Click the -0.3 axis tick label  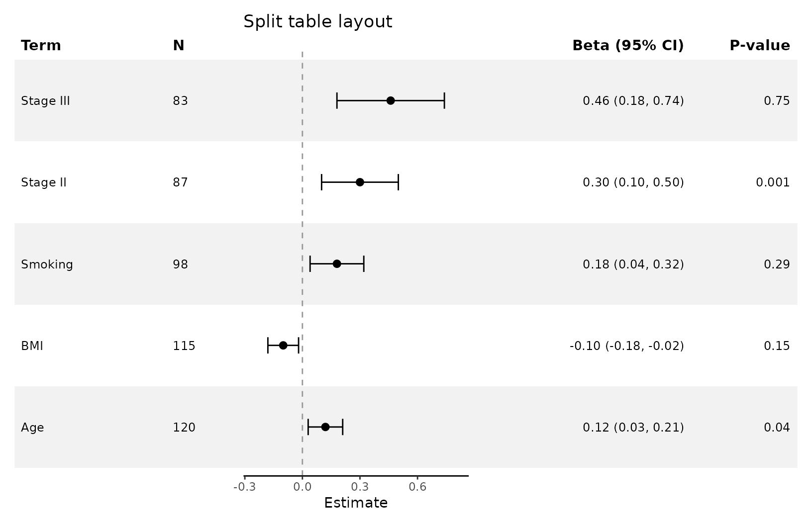pyautogui.click(x=244, y=487)
